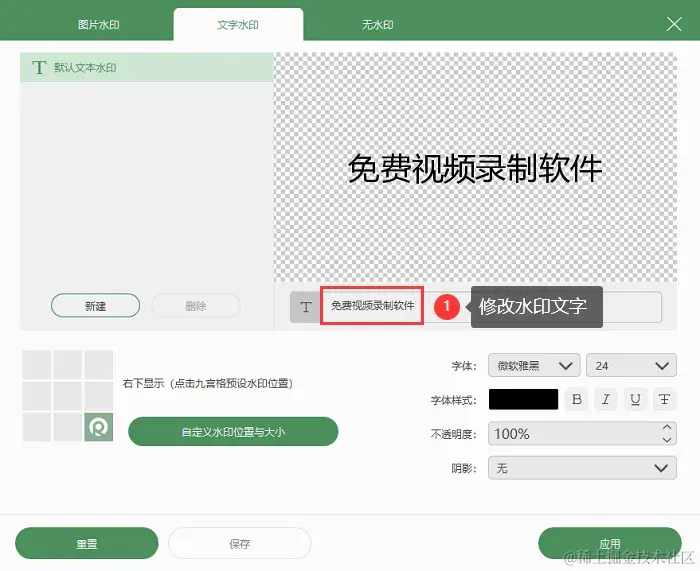Open the black font color swatch
Screen dimensions: 700x571
coord(523,399)
